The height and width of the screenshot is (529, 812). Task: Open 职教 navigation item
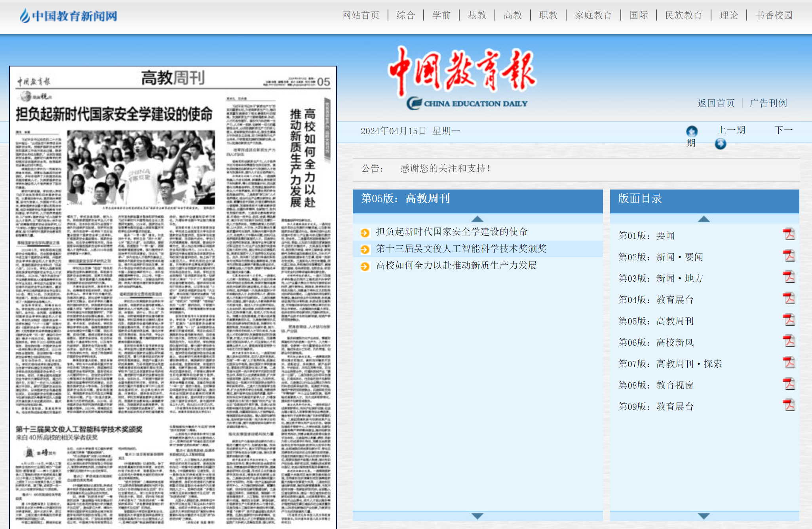coord(548,15)
